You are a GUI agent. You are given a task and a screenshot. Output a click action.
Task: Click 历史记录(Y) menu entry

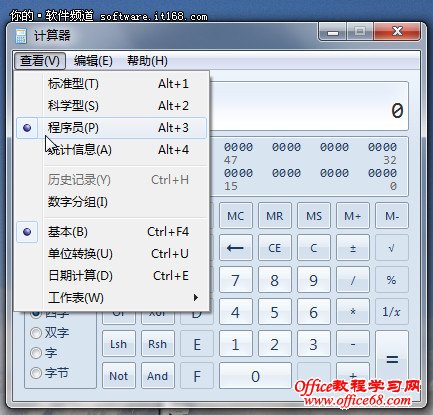pos(112,180)
